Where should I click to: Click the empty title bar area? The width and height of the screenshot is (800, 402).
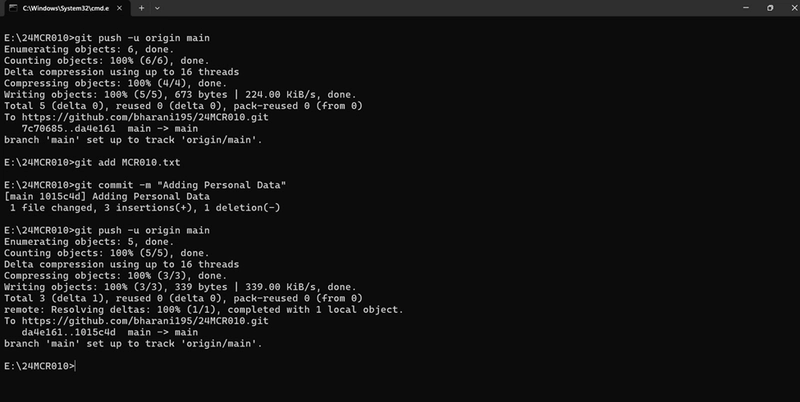(449, 8)
